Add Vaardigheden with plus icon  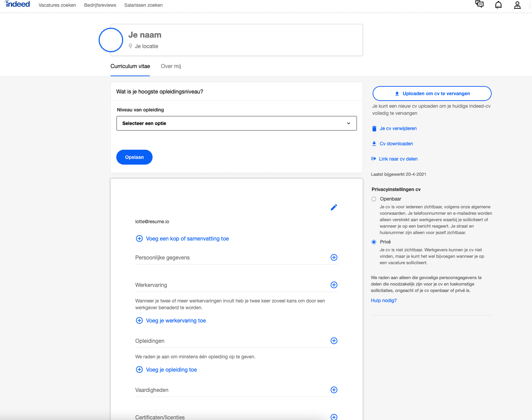coord(334,390)
